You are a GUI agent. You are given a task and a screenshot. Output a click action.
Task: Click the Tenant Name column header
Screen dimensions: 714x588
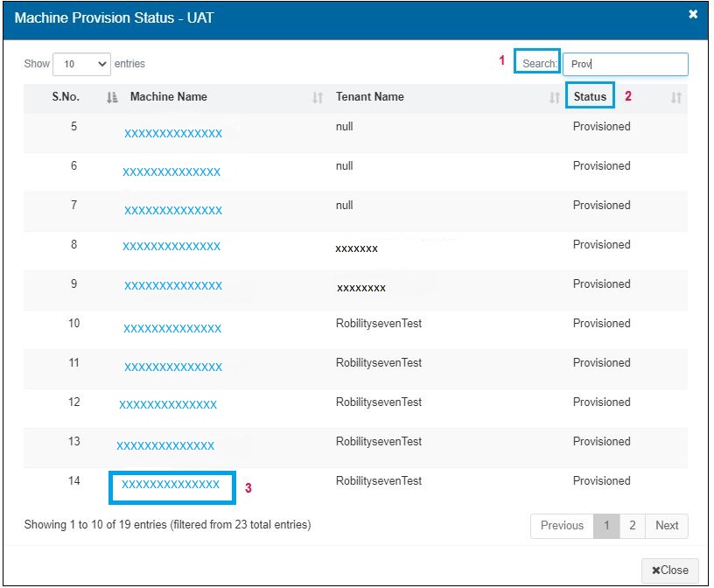(370, 97)
